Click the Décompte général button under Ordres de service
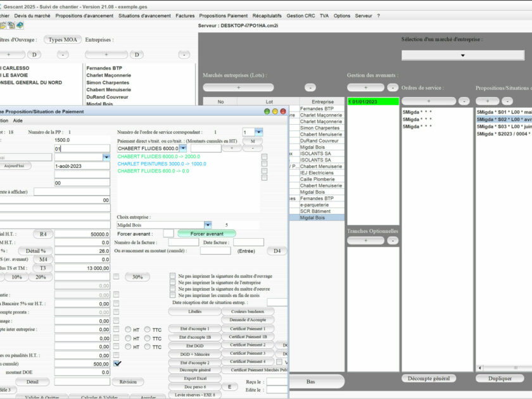The width and height of the screenshot is (532, 399). pyautogui.click(x=429, y=378)
